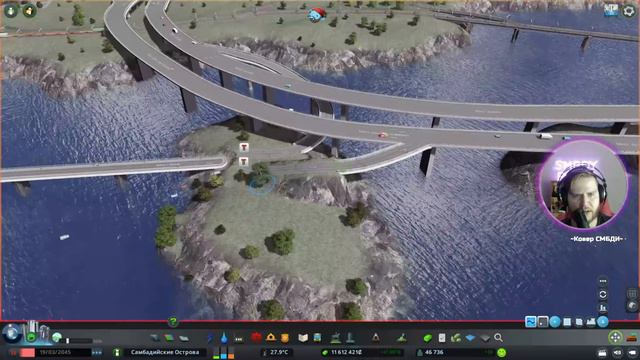Click the lower T marker on island
640x360 pixels.
[244, 162]
